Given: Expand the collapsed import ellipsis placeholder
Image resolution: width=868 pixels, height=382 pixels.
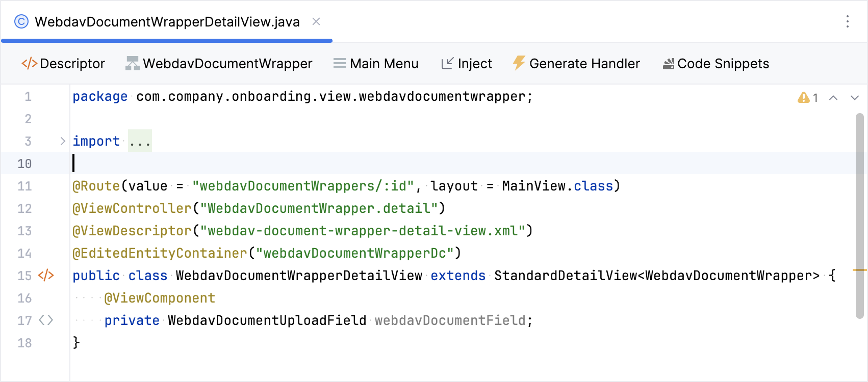Looking at the screenshot, I should (x=140, y=141).
